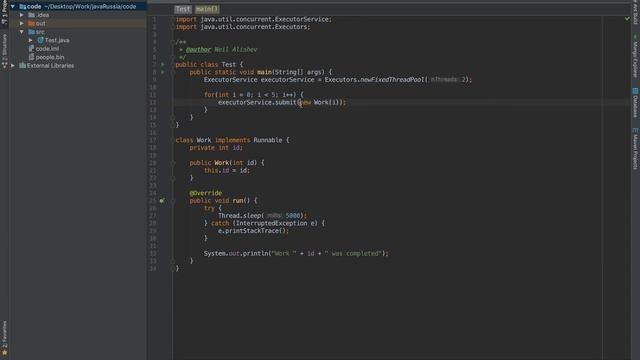Viewport: 640px width, 360px height.
Task: Click the Favorites star icon
Action: (4, 353)
